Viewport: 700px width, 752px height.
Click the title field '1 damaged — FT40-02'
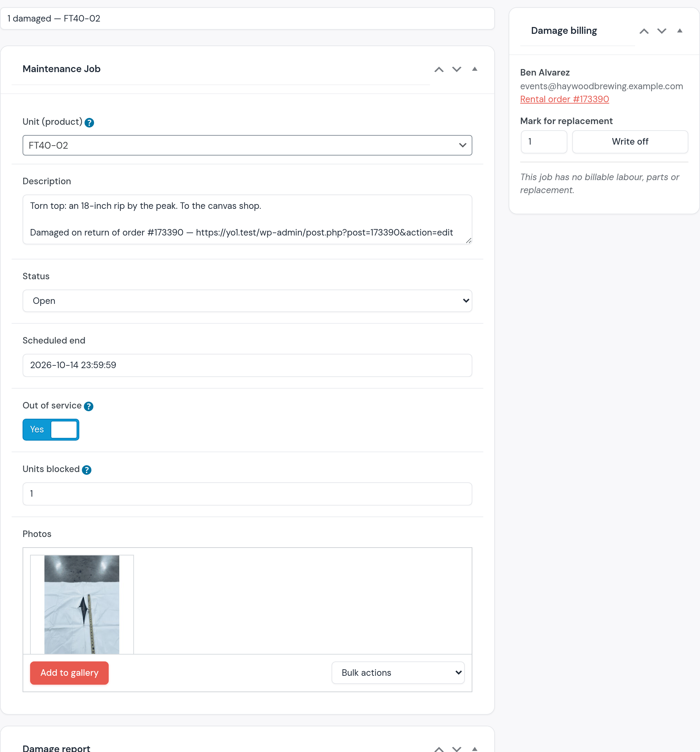click(247, 18)
